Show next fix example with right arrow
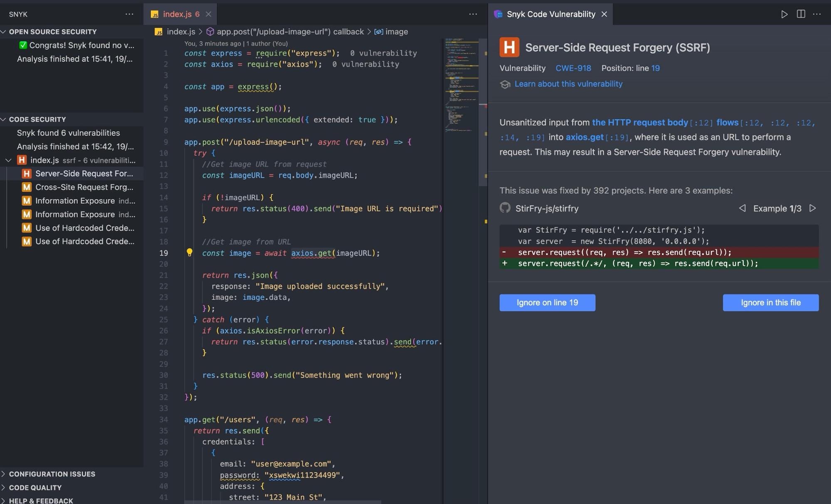The width and height of the screenshot is (831, 504). [x=813, y=208]
